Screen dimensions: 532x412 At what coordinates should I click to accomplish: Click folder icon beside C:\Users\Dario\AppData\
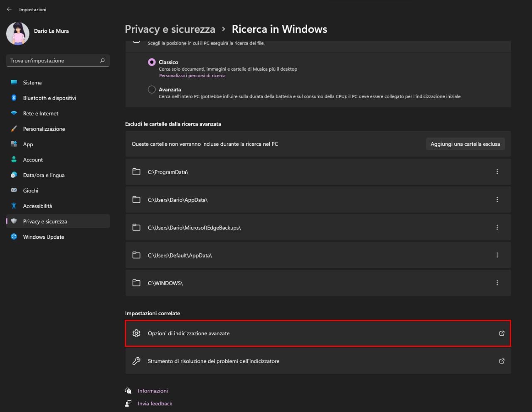tap(136, 199)
